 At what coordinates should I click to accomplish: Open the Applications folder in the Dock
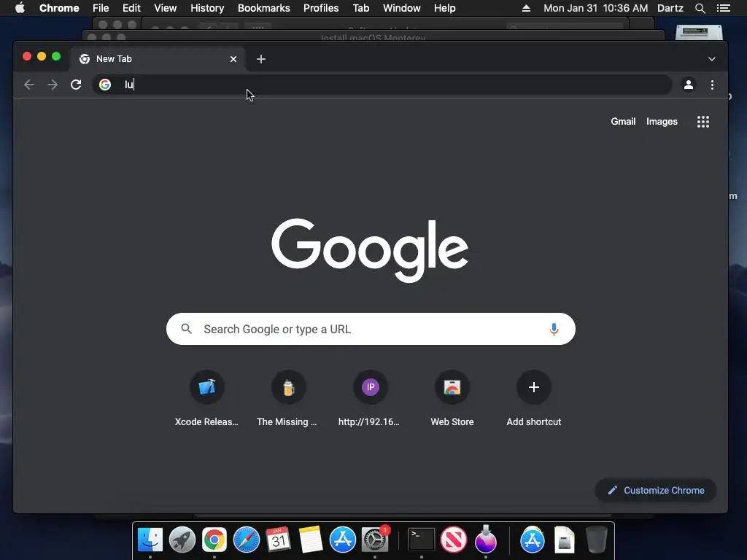pyautogui.click(x=532, y=540)
